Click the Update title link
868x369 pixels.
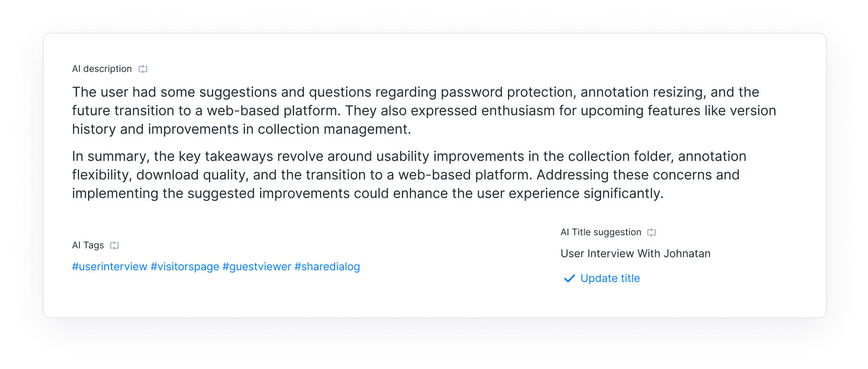(610, 278)
